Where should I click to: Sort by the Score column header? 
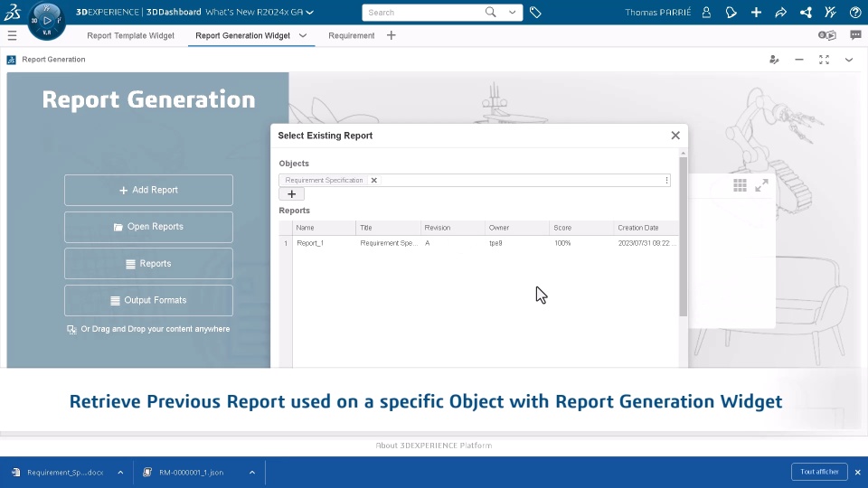[581, 228]
